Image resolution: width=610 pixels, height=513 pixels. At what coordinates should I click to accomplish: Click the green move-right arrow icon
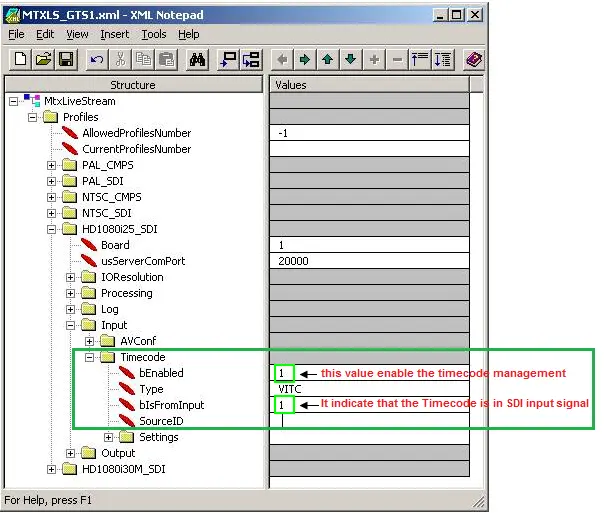click(303, 59)
